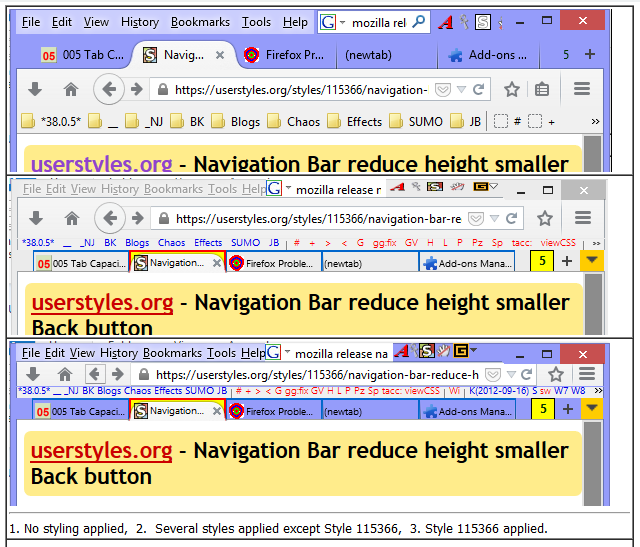Expand the bookmarks overflow chevron in the bottom window

(x=598, y=391)
